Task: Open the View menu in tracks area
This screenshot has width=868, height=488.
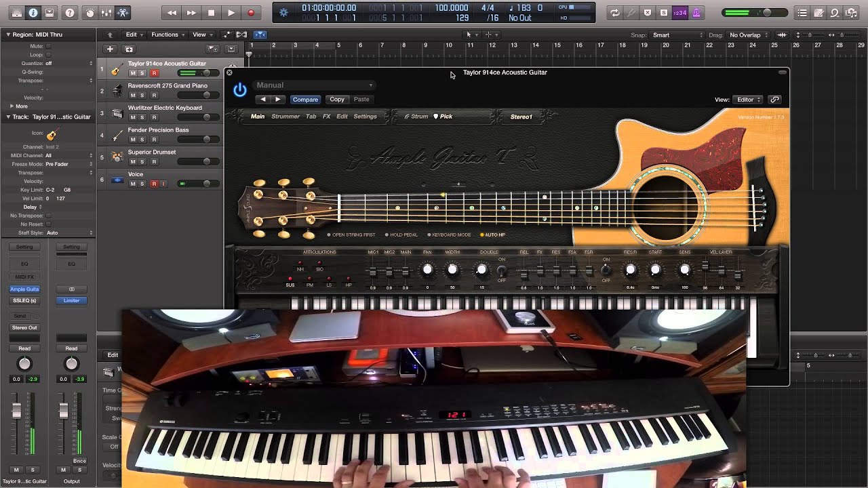Action: 201,35
